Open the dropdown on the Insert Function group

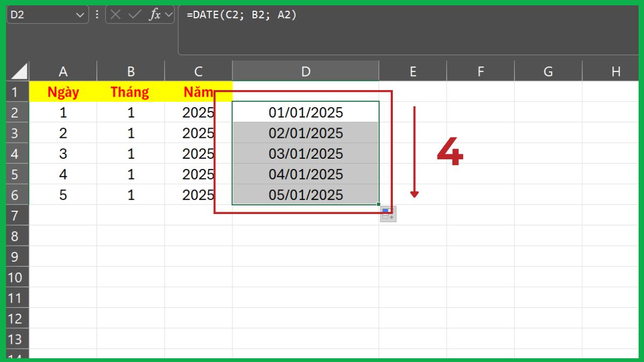point(169,14)
